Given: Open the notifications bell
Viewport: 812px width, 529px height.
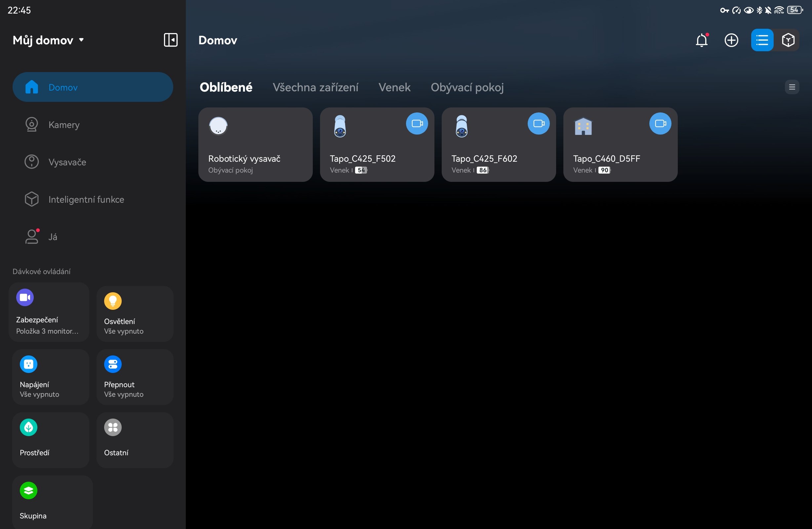Looking at the screenshot, I should (702, 40).
